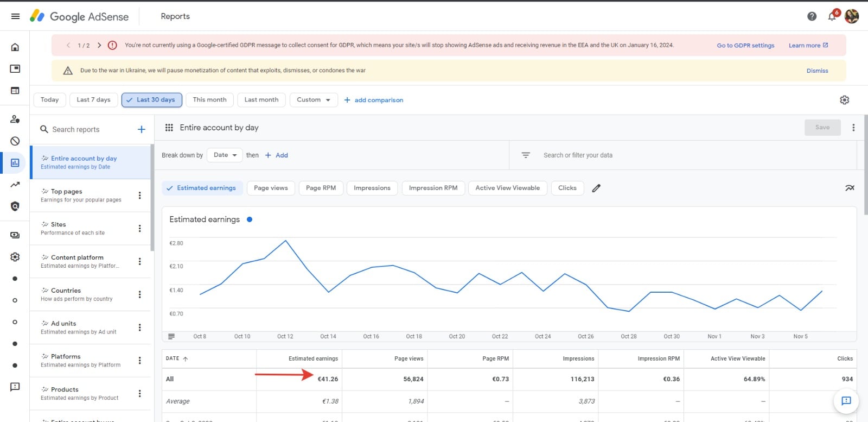Click the Search or filter your data field
The width and height of the screenshot is (868, 422).
[578, 155]
